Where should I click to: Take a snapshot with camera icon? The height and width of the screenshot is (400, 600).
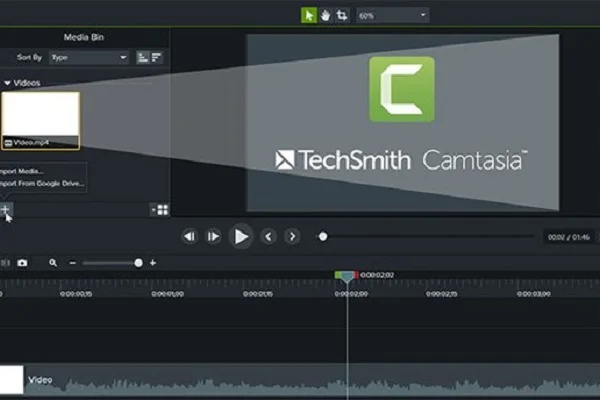click(22, 263)
